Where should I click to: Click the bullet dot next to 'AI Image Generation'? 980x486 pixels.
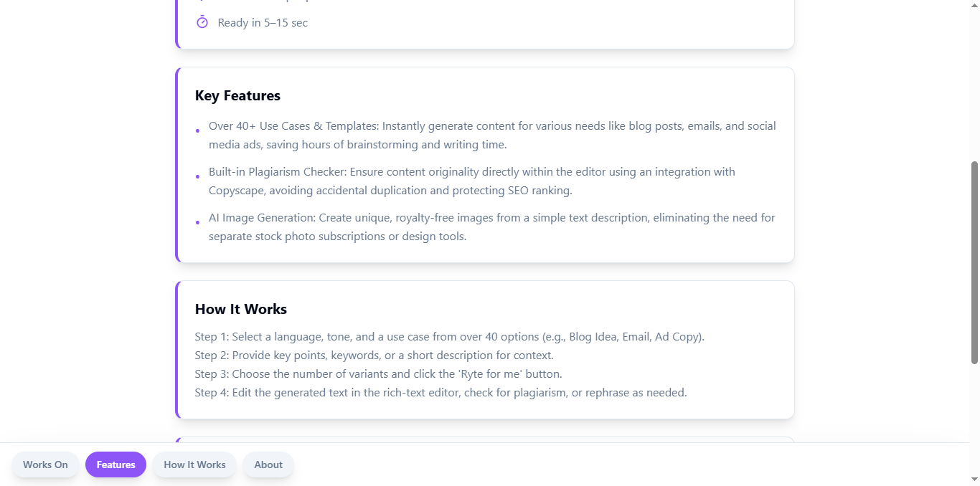coord(197,222)
